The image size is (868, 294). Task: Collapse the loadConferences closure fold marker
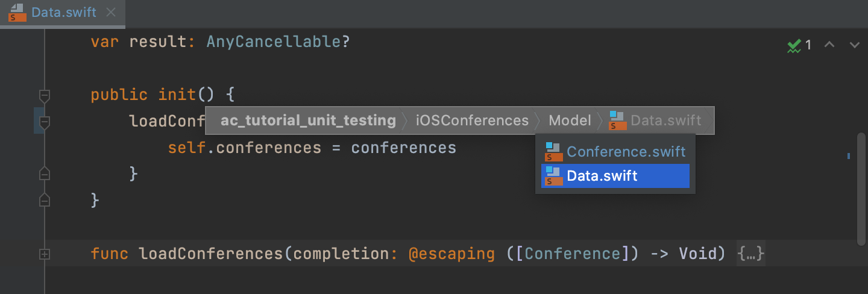tap(44, 122)
